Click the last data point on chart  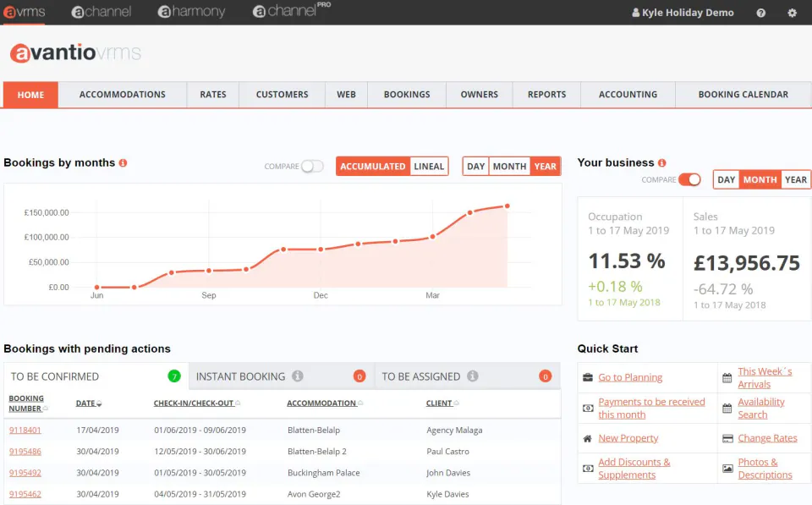click(507, 206)
